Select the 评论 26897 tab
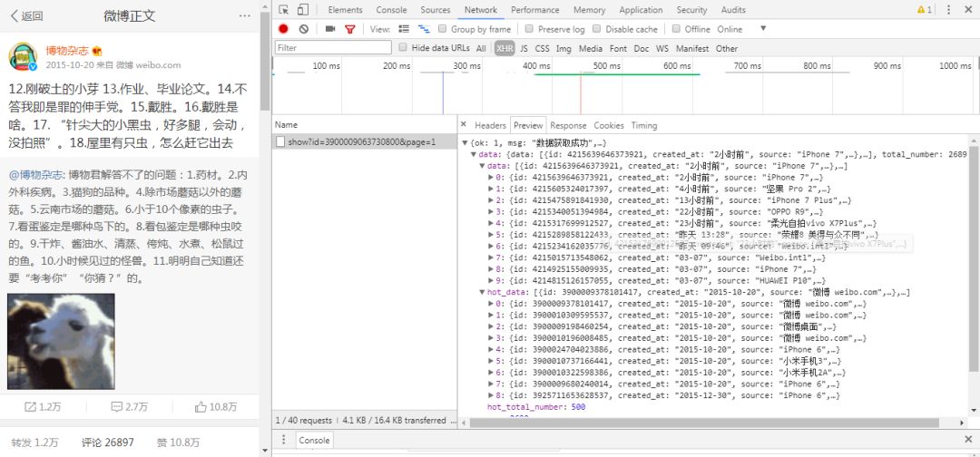The image size is (980, 457). (107, 442)
